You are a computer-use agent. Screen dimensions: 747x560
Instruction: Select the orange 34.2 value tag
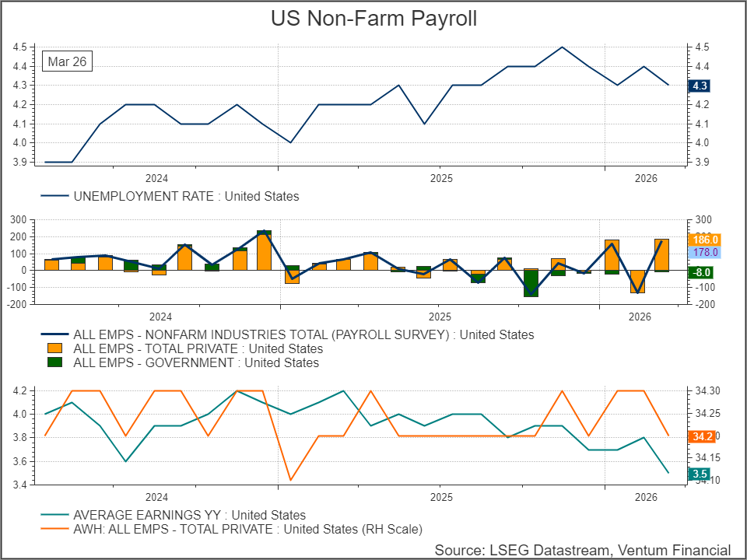pos(700,437)
